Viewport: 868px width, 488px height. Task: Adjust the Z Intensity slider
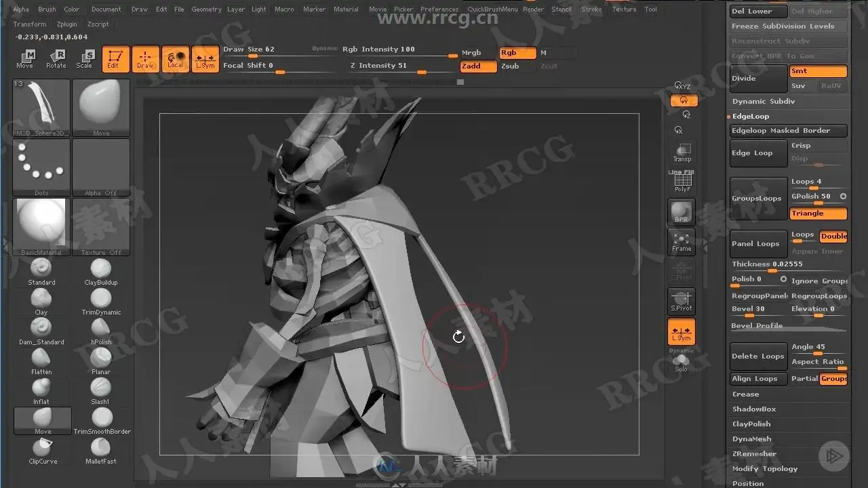(x=403, y=67)
